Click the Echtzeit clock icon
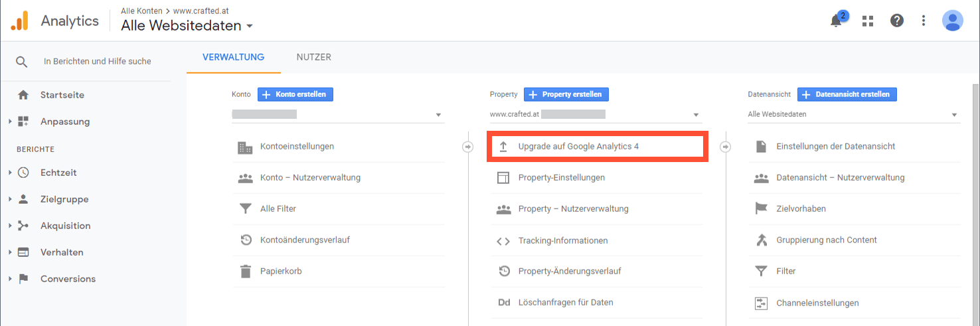This screenshot has width=980, height=326. [23, 173]
